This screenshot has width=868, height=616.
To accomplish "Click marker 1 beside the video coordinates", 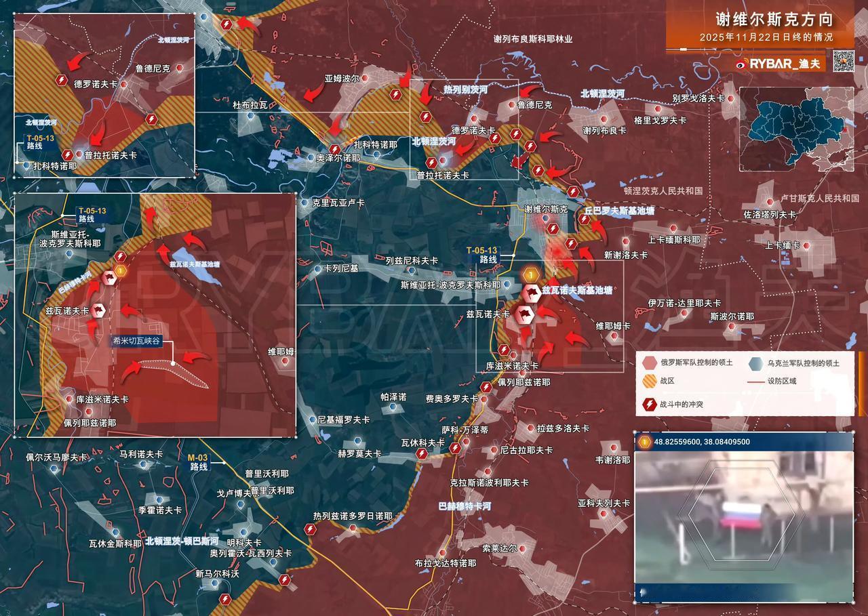I will tap(644, 442).
